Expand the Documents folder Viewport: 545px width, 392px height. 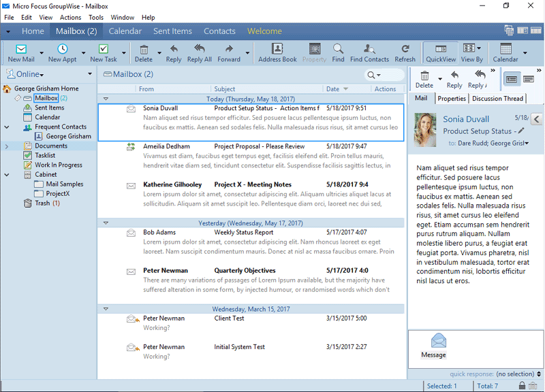coord(7,146)
